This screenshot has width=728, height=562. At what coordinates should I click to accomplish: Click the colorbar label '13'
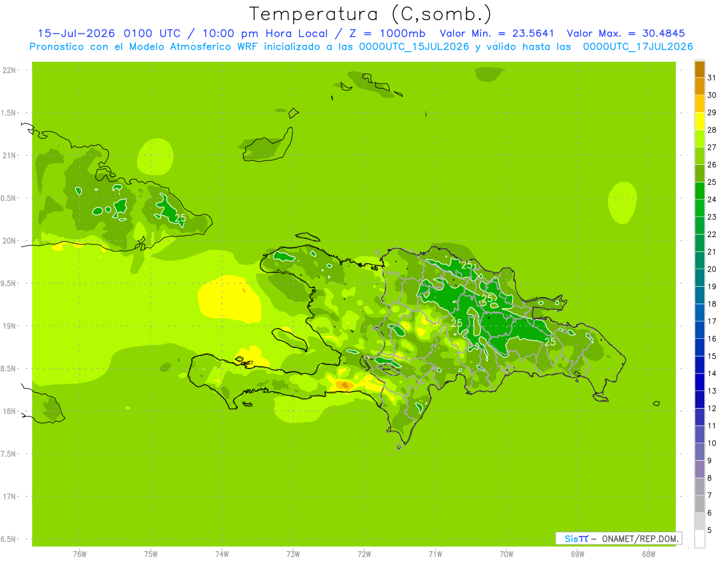point(712,391)
